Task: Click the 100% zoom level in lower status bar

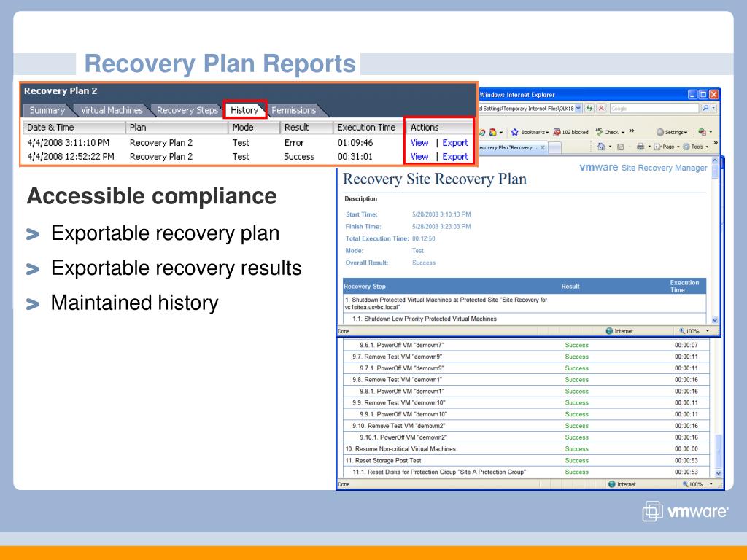Action: point(692,484)
